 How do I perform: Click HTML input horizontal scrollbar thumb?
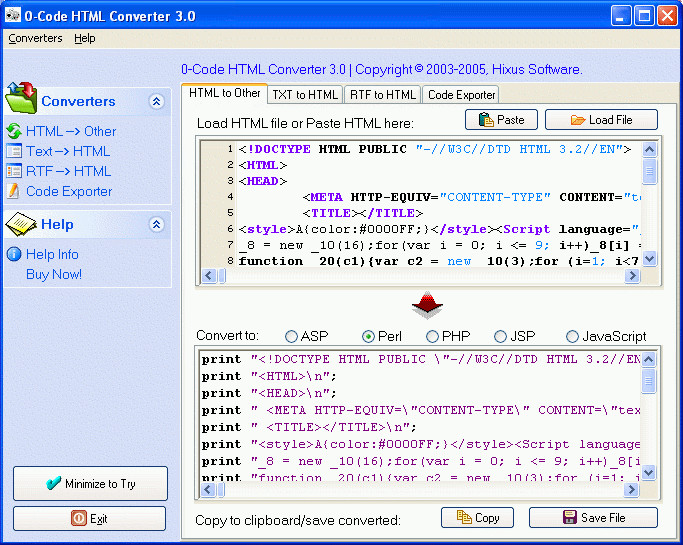222,275
